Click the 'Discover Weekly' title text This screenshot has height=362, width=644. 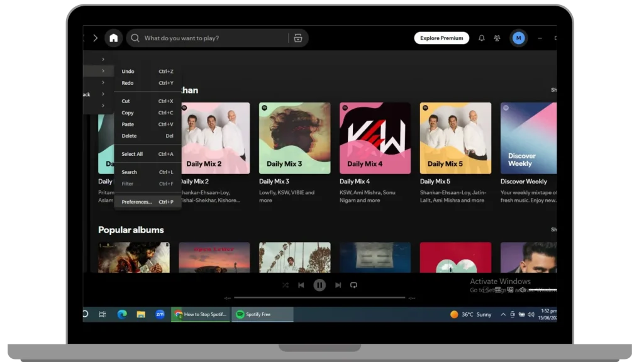[524, 182]
